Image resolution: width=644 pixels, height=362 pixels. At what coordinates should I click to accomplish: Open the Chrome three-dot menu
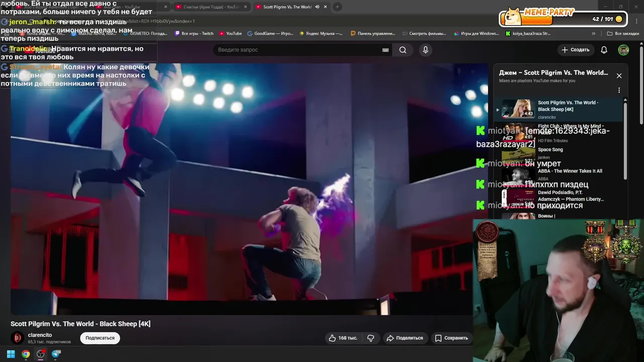click(638, 21)
